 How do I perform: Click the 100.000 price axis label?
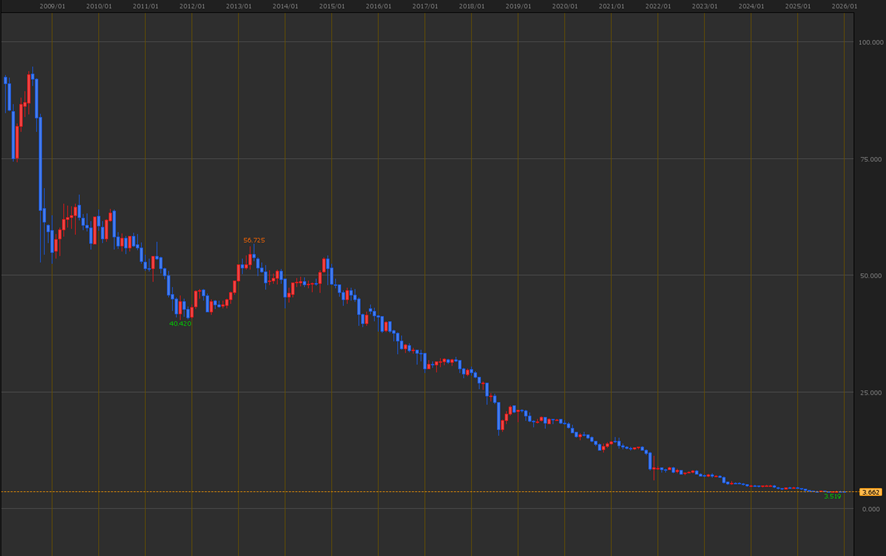pyautogui.click(x=870, y=42)
